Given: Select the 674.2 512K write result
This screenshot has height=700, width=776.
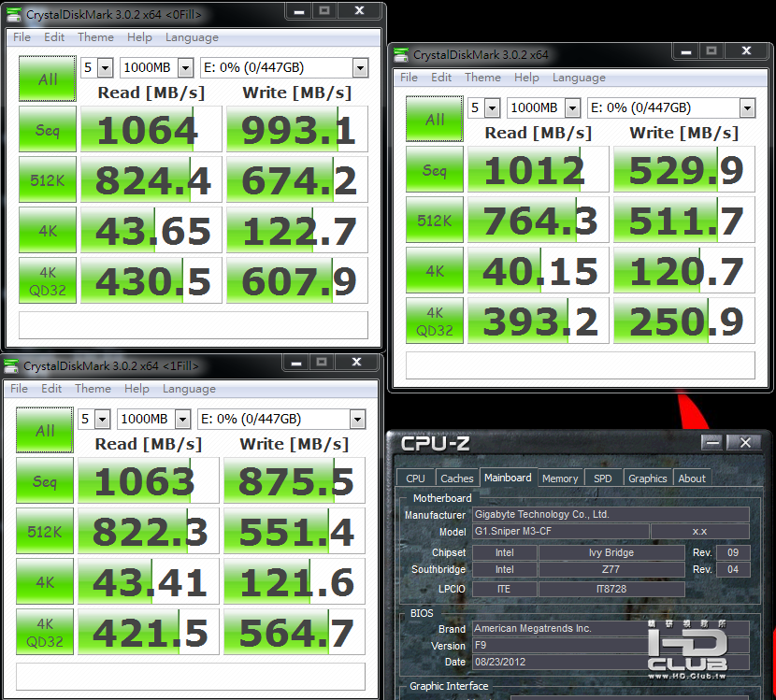Looking at the screenshot, I should click(x=297, y=179).
